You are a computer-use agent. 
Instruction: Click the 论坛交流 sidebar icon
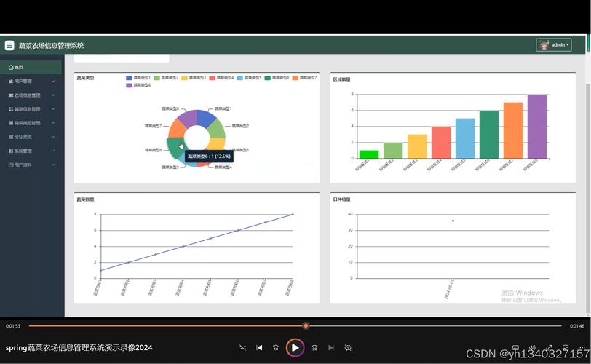click(x=11, y=137)
